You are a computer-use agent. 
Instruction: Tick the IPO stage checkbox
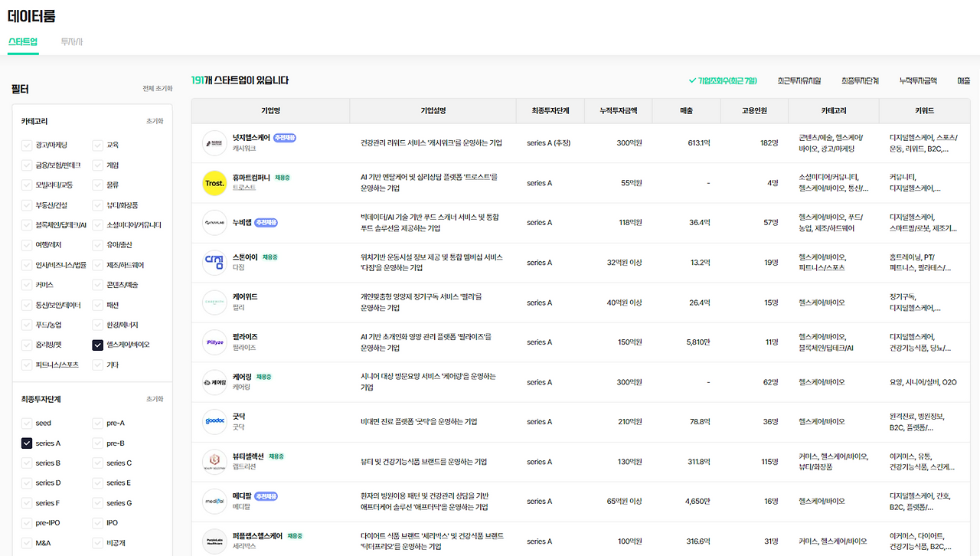pos(98,523)
